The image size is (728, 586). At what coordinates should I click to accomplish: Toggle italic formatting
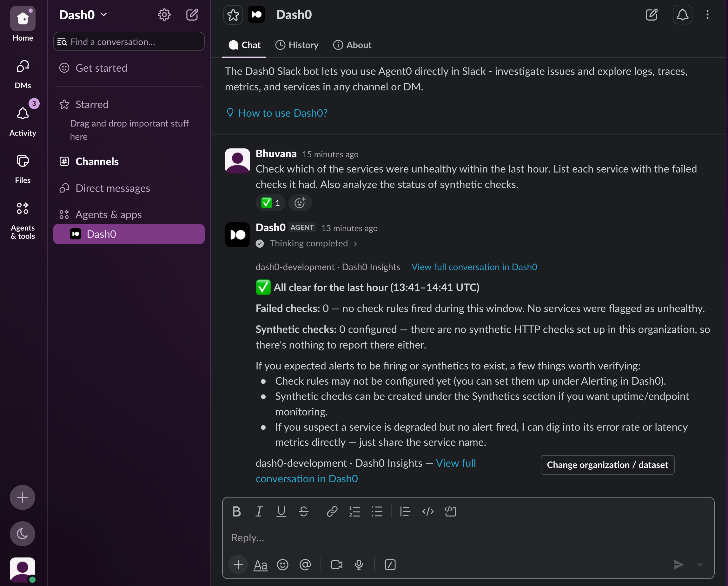click(x=259, y=511)
